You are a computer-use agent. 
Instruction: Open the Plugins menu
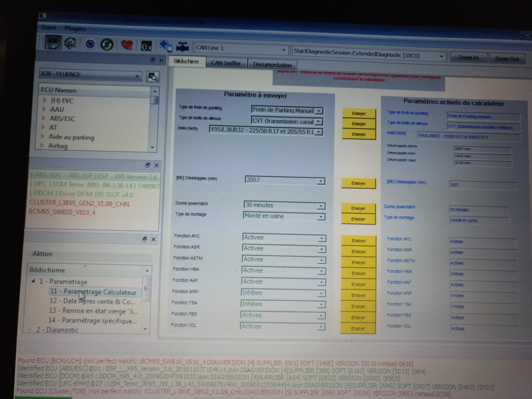[x=75, y=29]
